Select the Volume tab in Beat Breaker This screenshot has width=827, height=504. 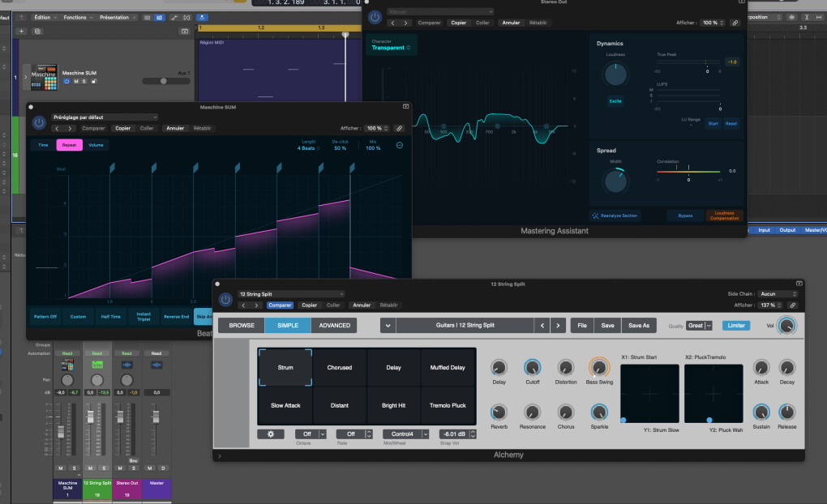[x=96, y=145]
